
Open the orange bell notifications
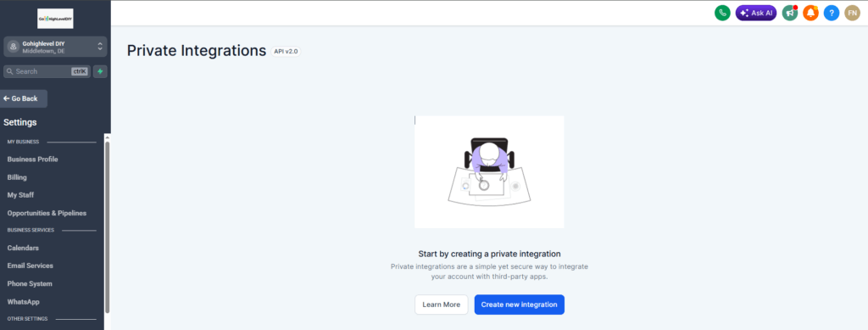click(x=810, y=13)
